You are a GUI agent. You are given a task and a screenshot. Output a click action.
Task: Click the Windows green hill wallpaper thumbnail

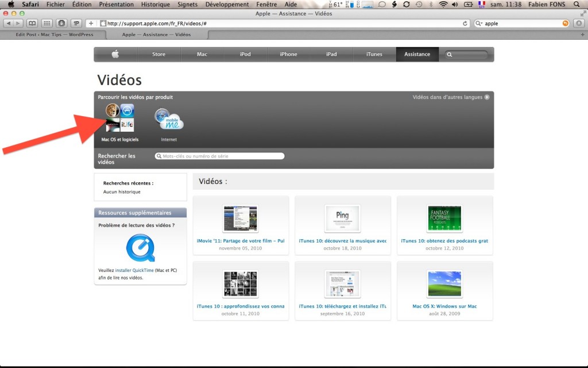[x=444, y=284]
